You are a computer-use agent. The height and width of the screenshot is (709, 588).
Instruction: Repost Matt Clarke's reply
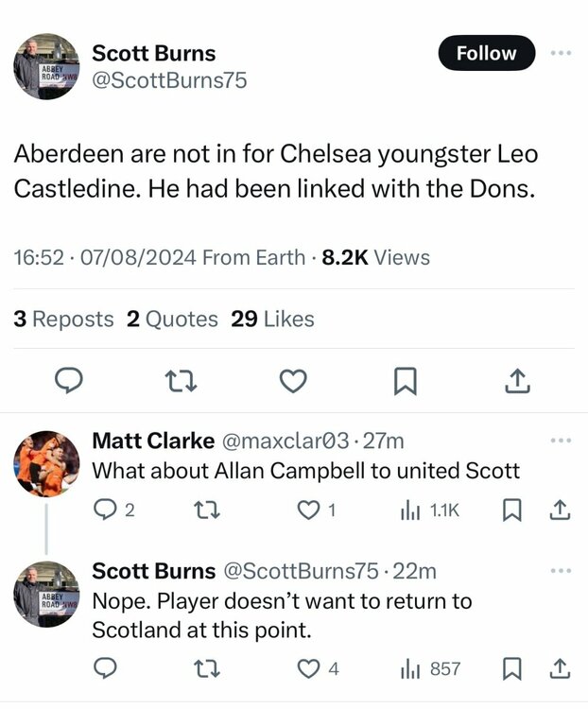click(200, 510)
